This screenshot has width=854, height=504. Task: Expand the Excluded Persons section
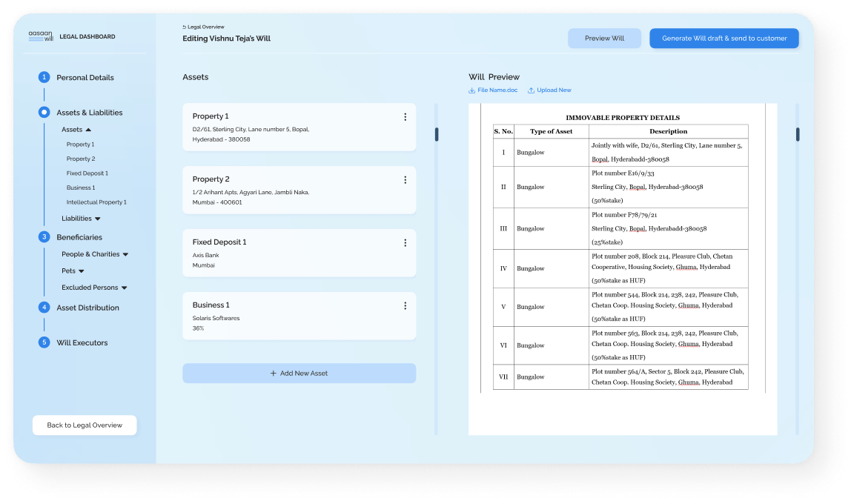(124, 288)
